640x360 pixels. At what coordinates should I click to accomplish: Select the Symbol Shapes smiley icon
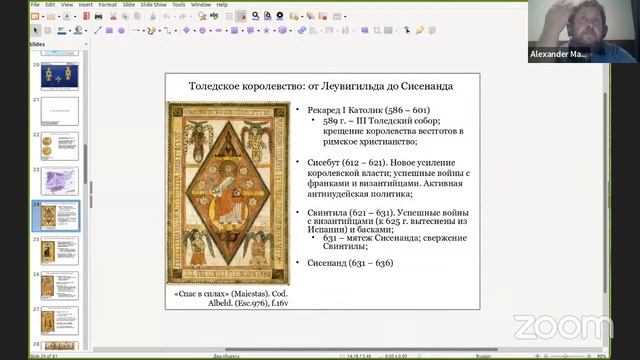click(202, 30)
